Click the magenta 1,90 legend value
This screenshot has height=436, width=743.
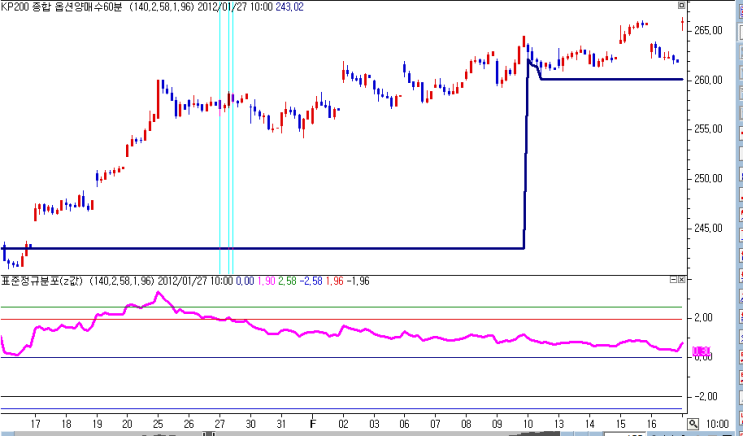coord(266,281)
